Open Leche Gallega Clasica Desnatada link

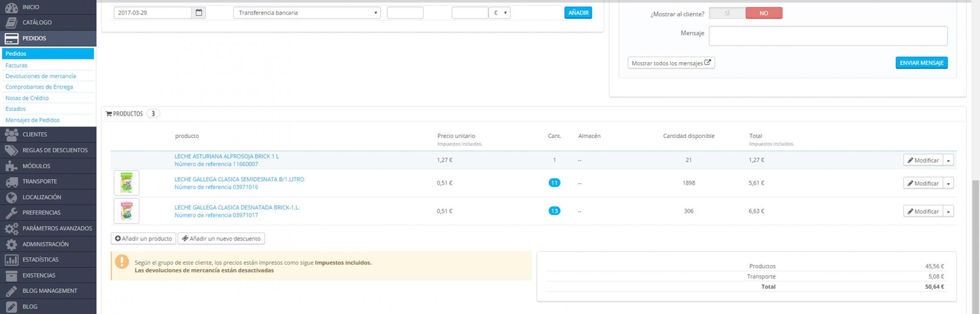click(x=237, y=207)
